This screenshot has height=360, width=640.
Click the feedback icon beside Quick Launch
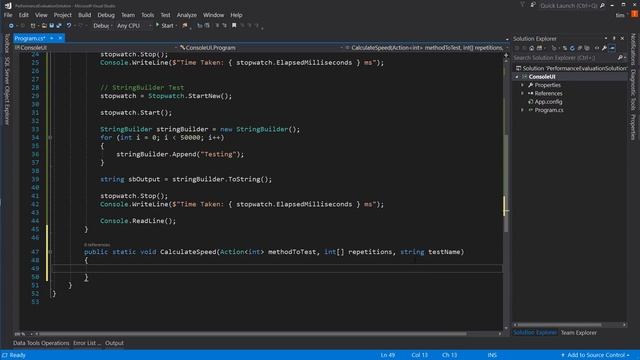pos(533,5)
